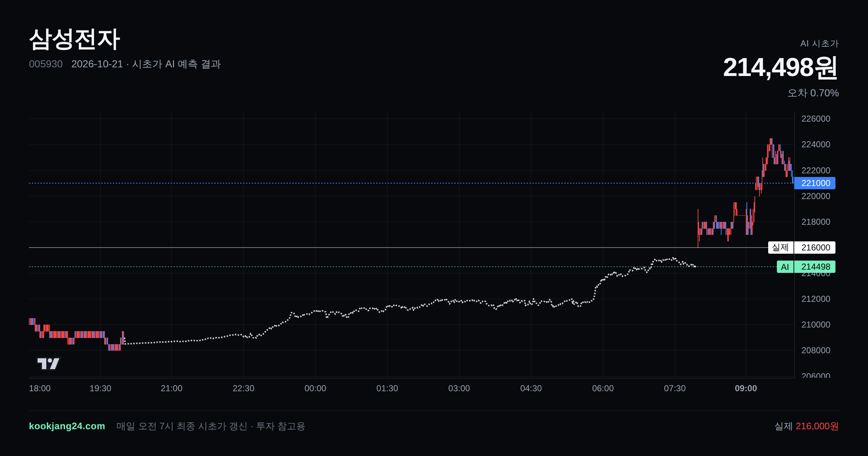Click the 매일 오전 7시 최종 시초가 갱신 notice

tap(210, 426)
